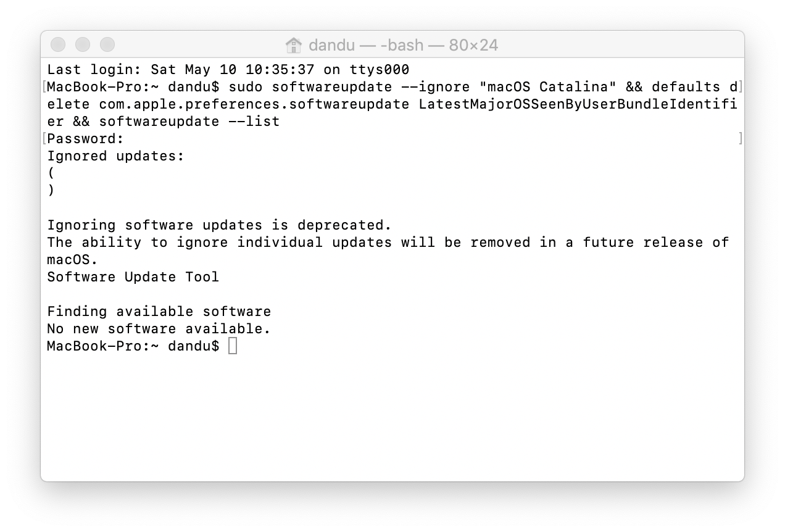Click the home folder proxy icon in title bar
The image size is (785, 532).
point(294,45)
